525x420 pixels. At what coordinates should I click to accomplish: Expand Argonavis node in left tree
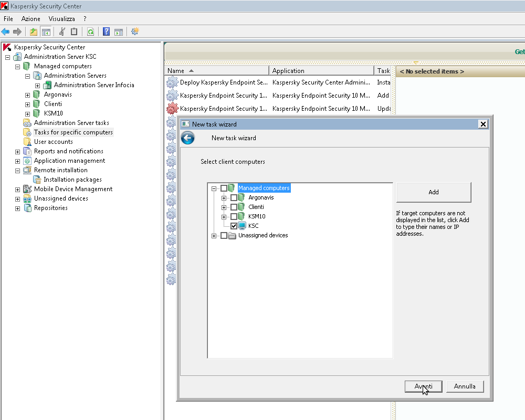[x=27, y=95]
